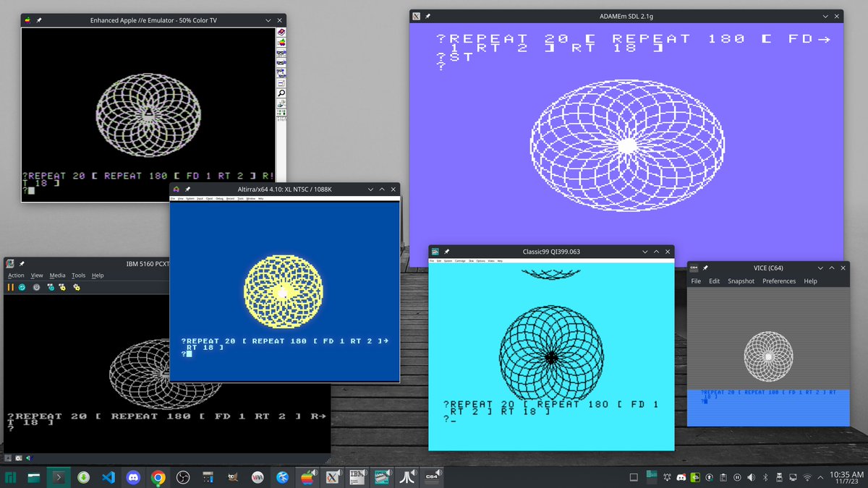868x488 pixels.
Task: Switch to ADAMEm taskbar entry
Action: pyautogui.click(x=333, y=477)
